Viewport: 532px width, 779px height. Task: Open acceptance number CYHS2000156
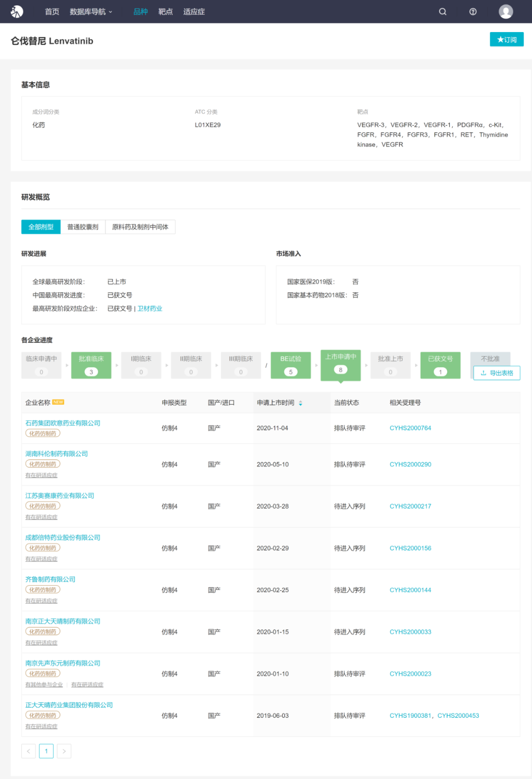pyautogui.click(x=410, y=548)
